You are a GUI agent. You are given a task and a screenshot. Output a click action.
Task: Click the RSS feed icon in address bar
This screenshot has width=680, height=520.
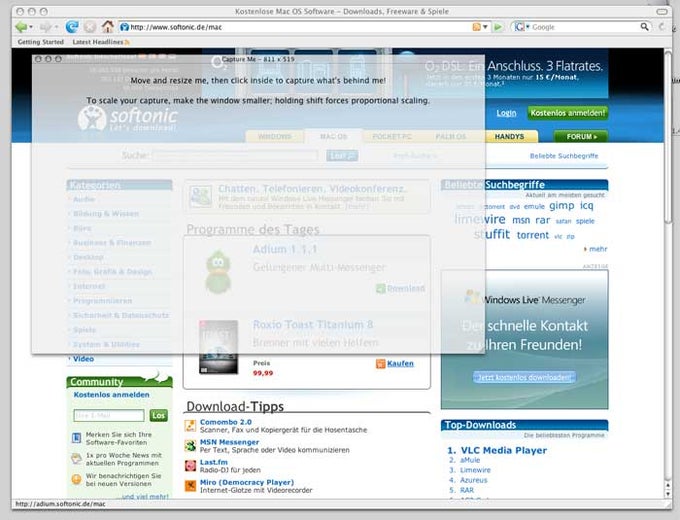(x=476, y=27)
